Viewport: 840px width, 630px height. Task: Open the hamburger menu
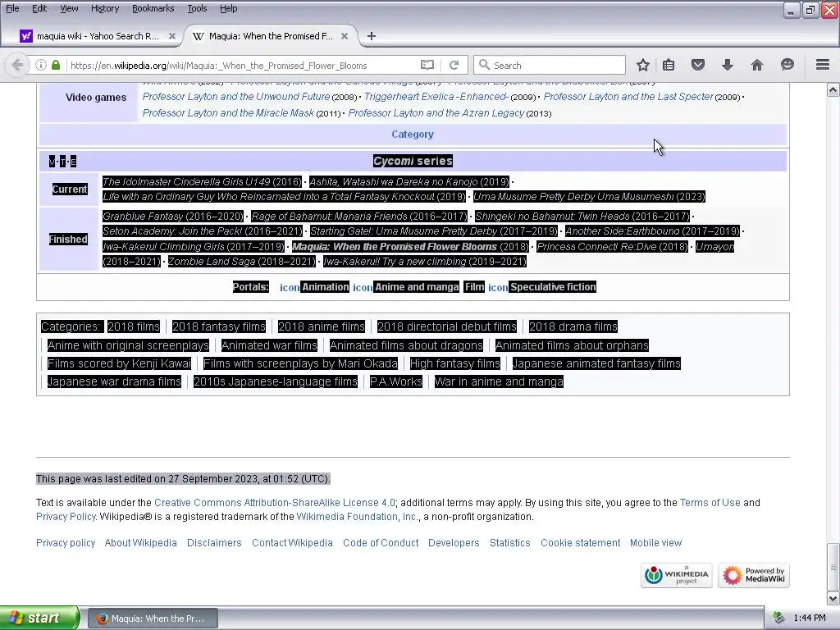point(823,65)
